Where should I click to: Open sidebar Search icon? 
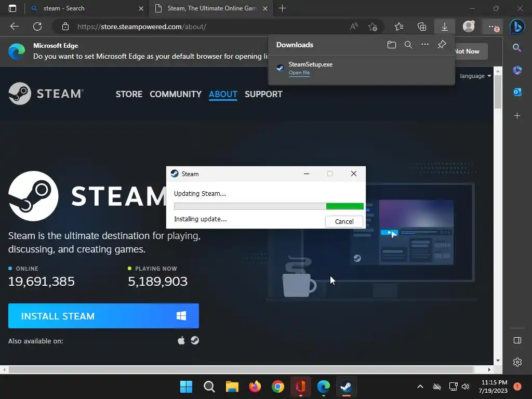[x=517, y=48]
